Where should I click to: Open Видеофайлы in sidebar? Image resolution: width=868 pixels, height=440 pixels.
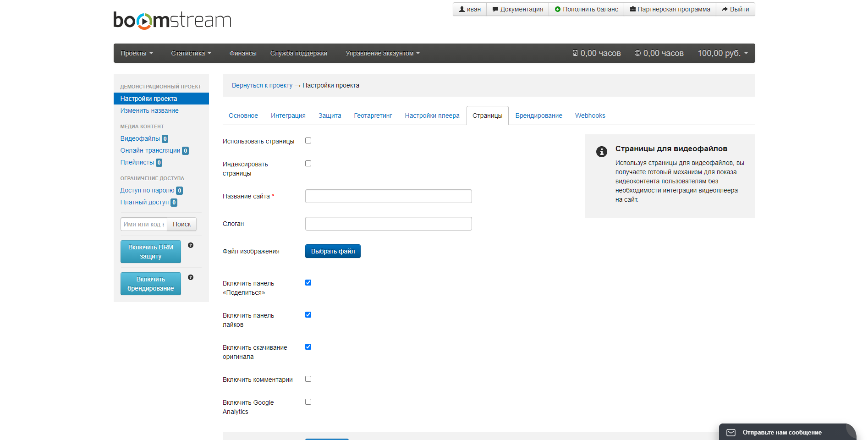140,138
